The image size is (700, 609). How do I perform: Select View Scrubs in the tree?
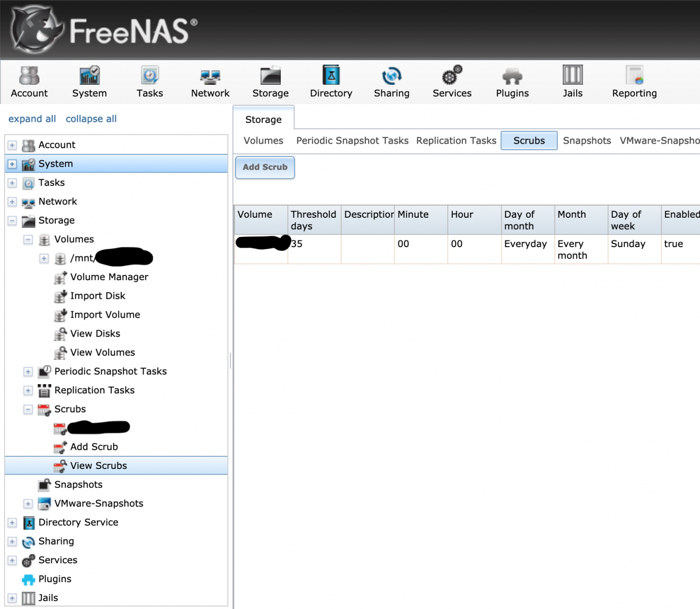116,465
